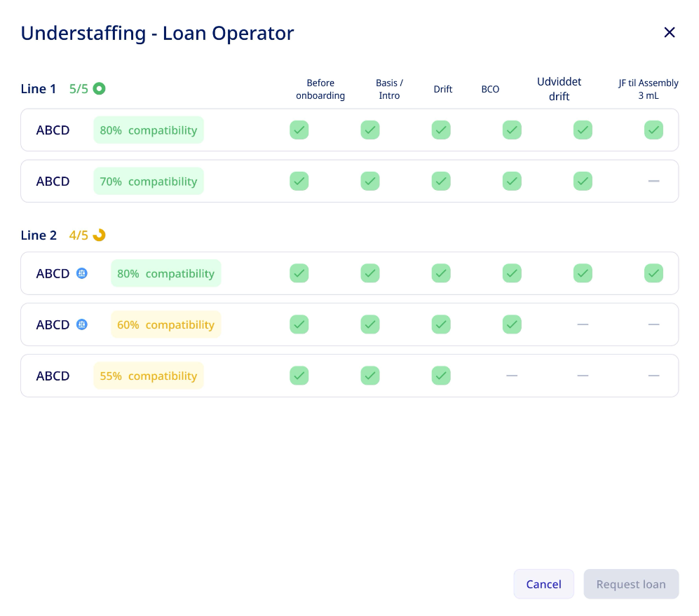Click the Before onboarding column header
This screenshot has height=616, width=699.
320,89
